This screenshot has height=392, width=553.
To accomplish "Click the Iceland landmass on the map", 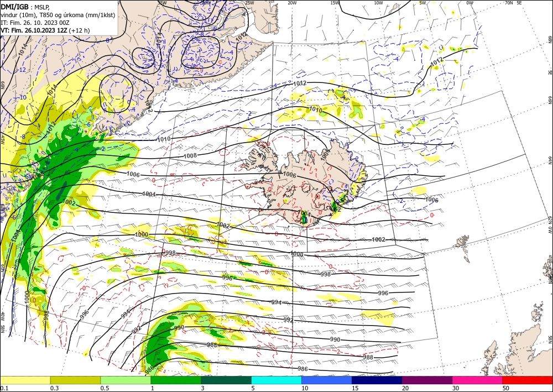I will click(303, 184).
